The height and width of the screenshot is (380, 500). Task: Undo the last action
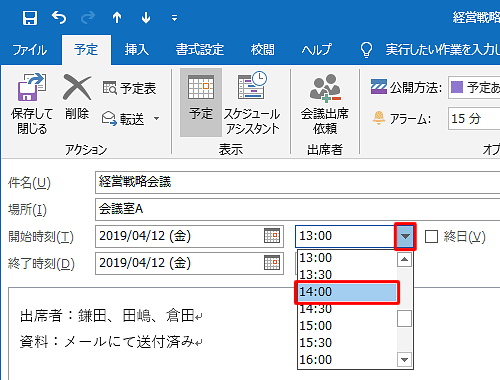coord(59,17)
